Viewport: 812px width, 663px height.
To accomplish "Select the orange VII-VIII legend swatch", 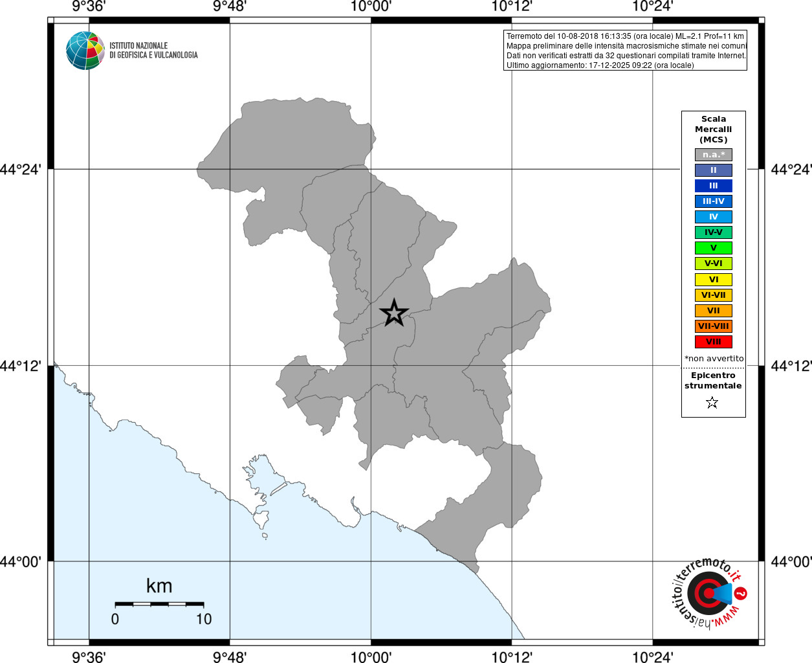I will (x=714, y=326).
